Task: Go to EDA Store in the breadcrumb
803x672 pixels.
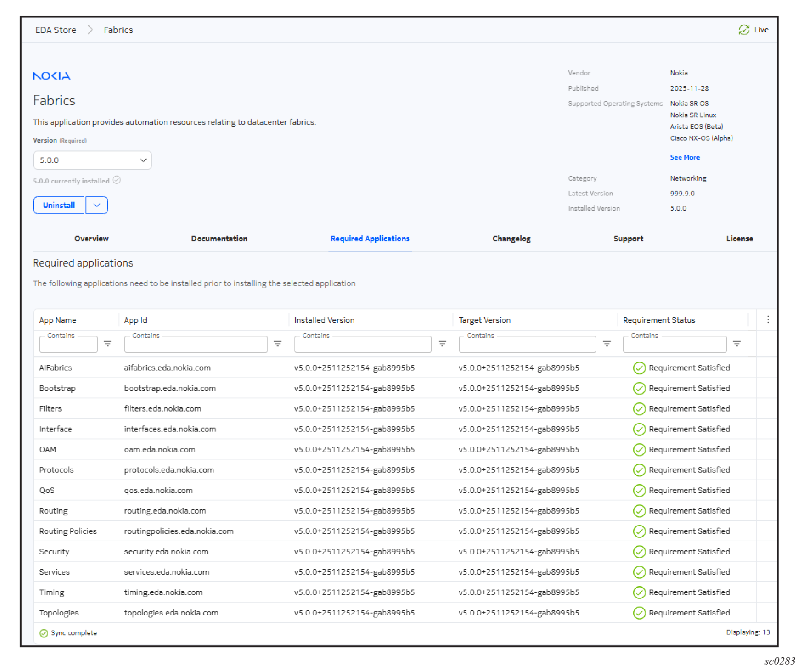Action: tap(55, 30)
